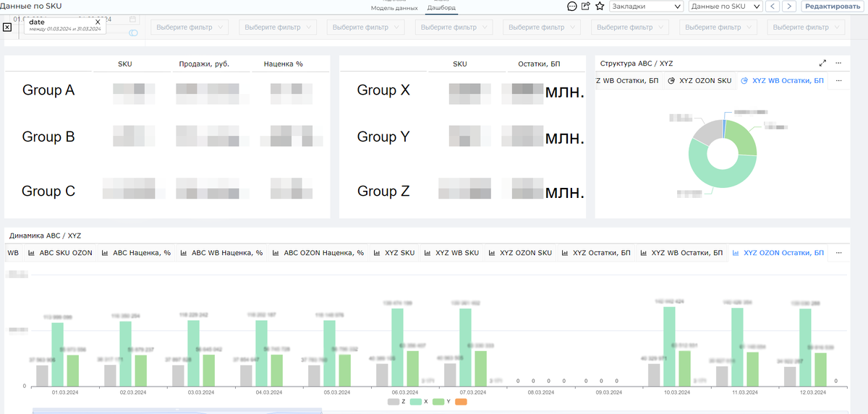868x414 pixels.
Task: Select the XYZ OZON SKU pie chart tab
Action: point(699,81)
